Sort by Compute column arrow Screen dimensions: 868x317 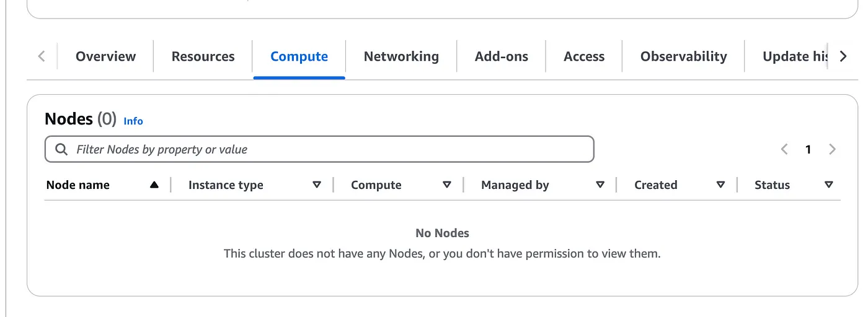click(x=447, y=185)
